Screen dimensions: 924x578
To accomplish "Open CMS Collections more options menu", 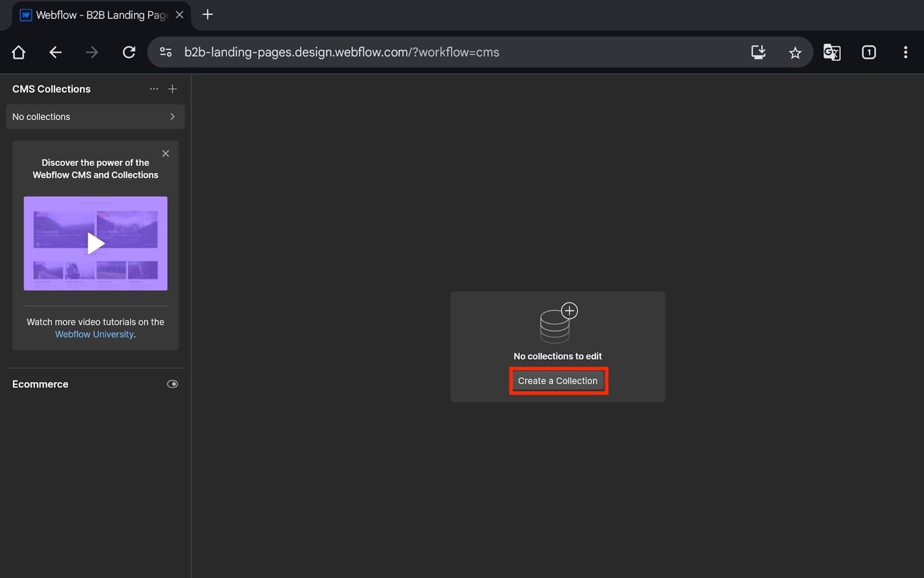I will pyautogui.click(x=154, y=89).
